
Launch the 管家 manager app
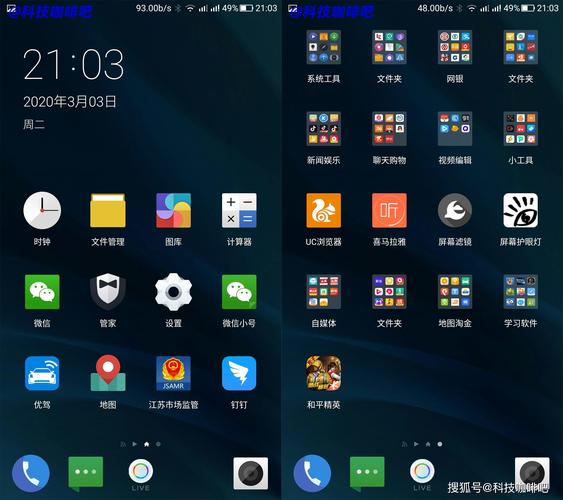(108, 291)
